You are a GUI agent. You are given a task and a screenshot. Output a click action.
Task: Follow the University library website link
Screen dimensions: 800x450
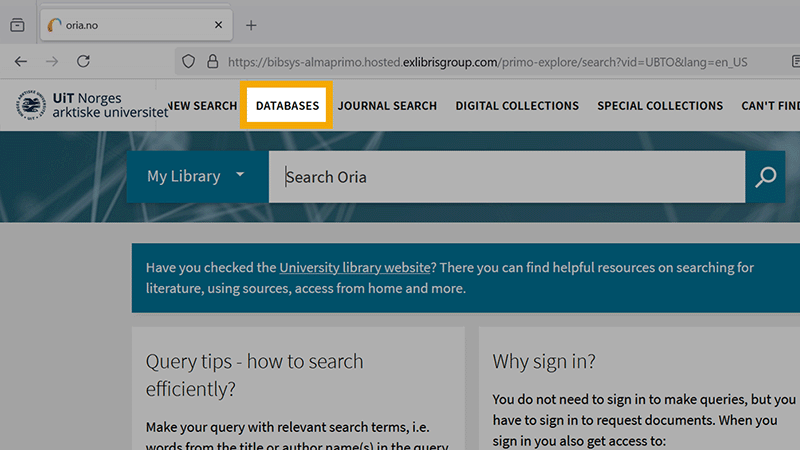tap(355, 268)
